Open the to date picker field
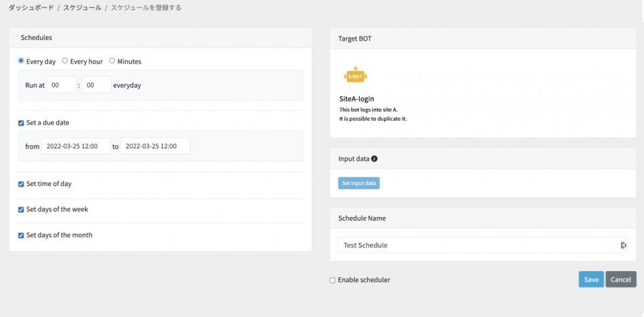644x317 pixels. (x=155, y=146)
